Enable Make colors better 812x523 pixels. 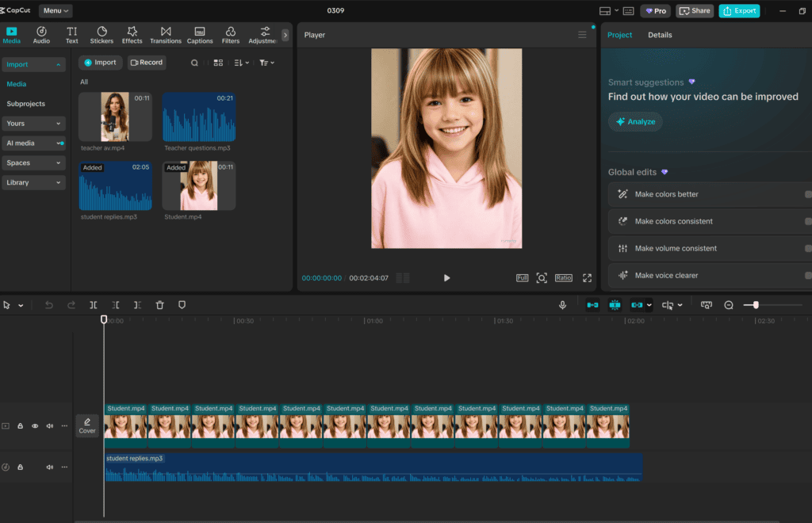click(808, 194)
